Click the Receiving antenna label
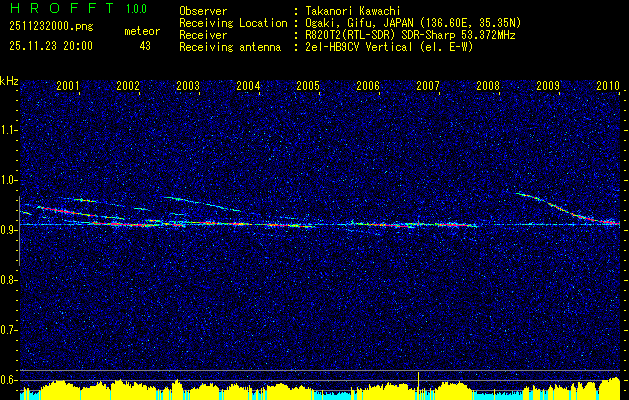This screenshot has width=629, height=400. [230, 47]
